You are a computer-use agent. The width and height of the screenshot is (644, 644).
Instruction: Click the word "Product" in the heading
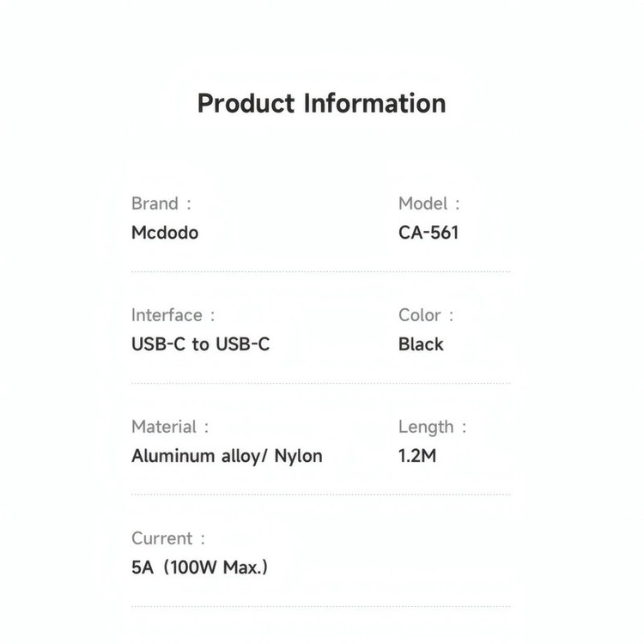pyautogui.click(x=246, y=103)
